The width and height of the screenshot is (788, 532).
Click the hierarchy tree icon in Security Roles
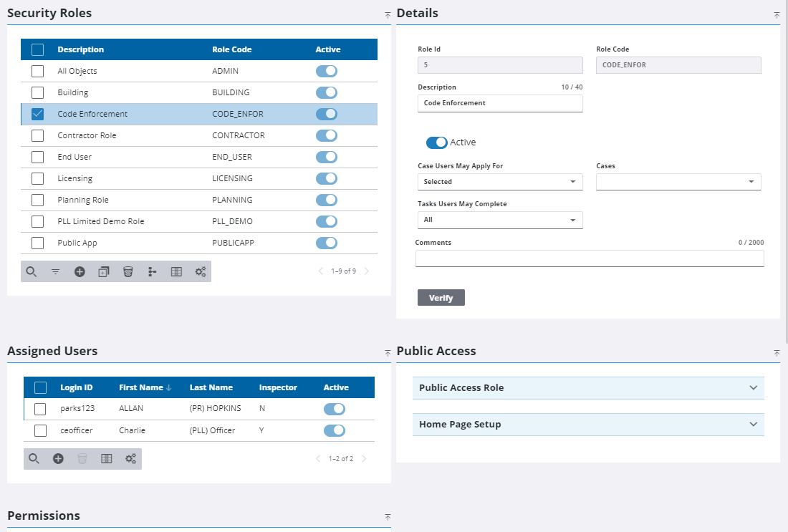pos(152,272)
